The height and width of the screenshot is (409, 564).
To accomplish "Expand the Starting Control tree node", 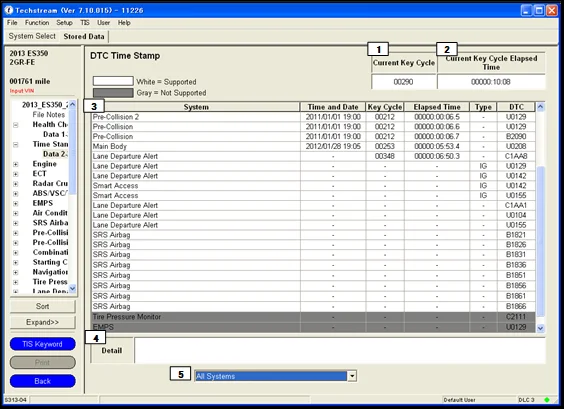I will click(x=15, y=263).
